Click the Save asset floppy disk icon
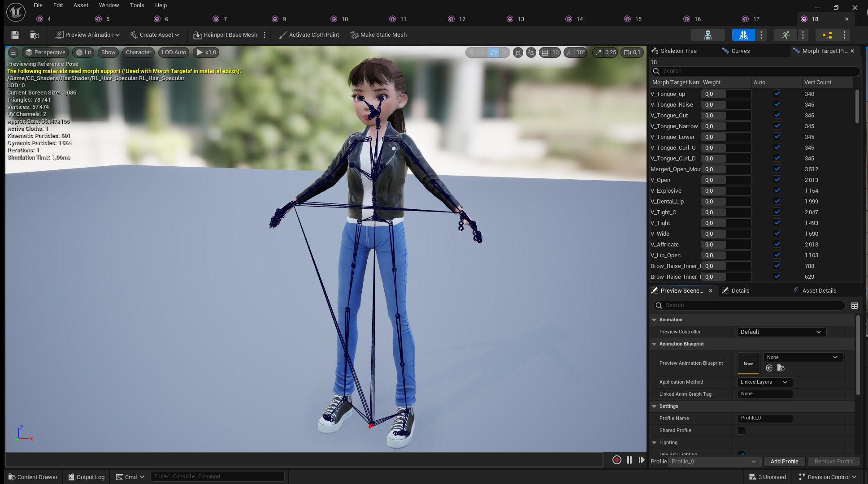 point(15,35)
